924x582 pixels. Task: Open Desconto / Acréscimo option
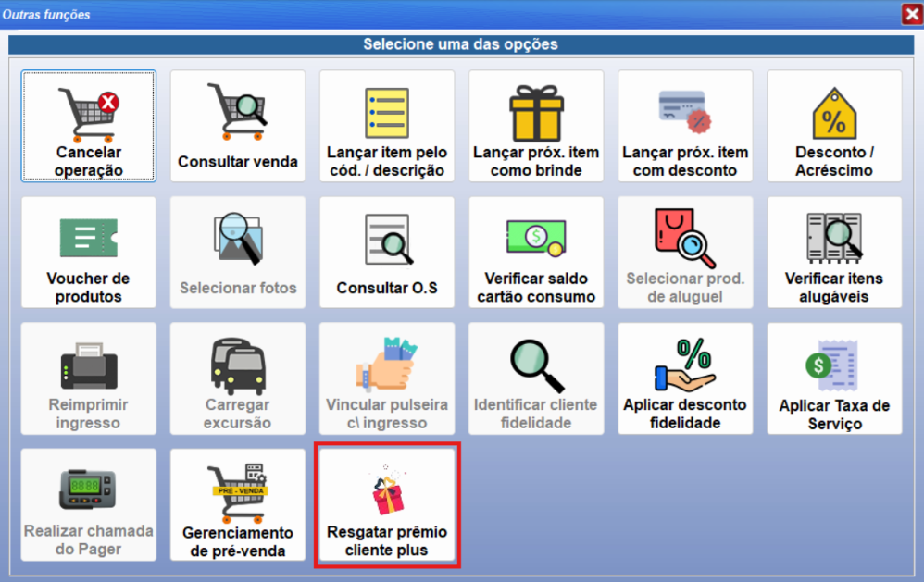[834, 126]
